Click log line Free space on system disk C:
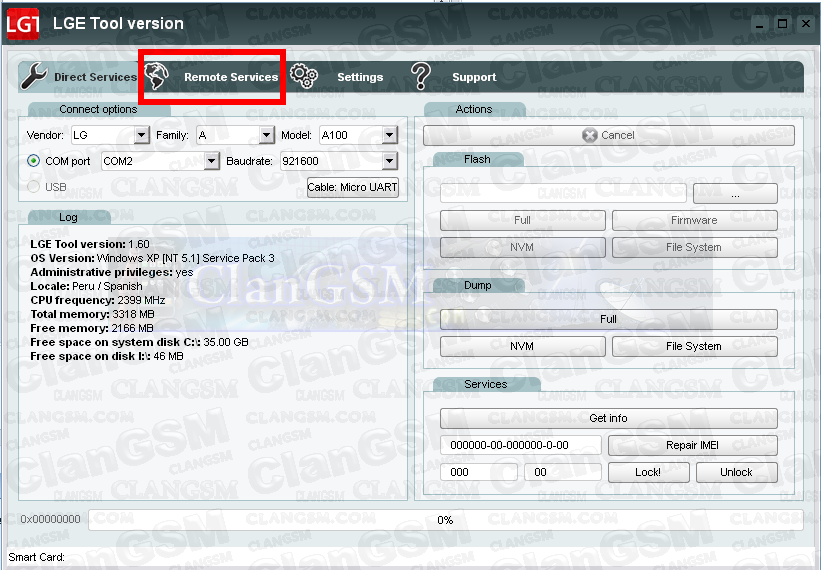Image resolution: width=821 pixels, height=570 pixels. pyautogui.click(x=139, y=342)
